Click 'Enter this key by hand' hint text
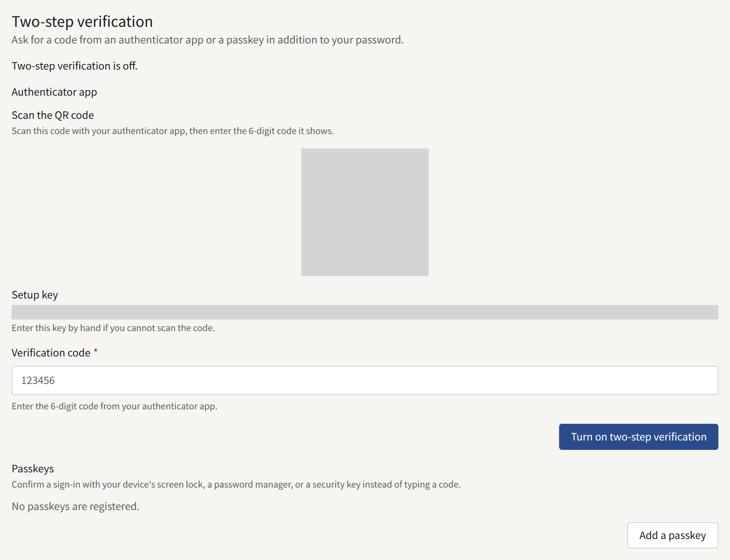The image size is (730, 560). (113, 328)
